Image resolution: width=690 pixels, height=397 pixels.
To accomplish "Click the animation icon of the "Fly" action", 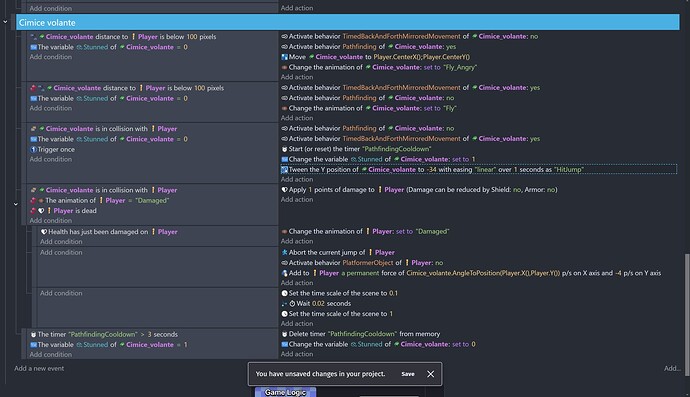I will (284, 108).
